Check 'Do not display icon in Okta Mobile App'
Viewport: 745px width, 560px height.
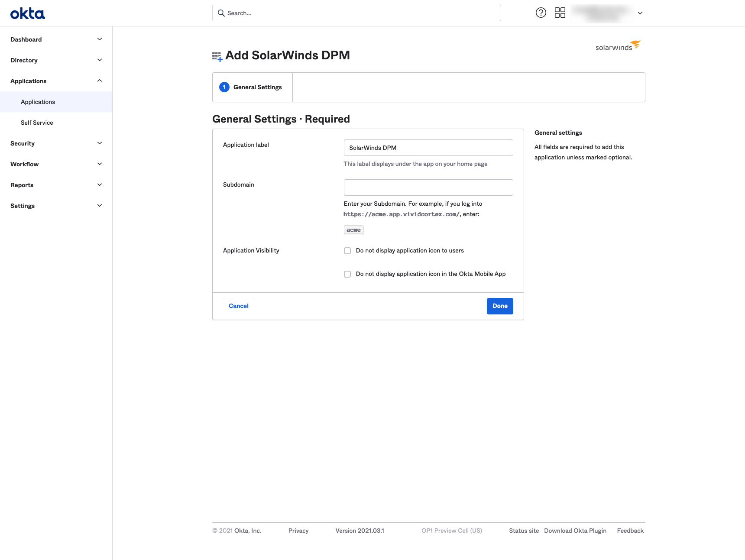click(x=347, y=274)
